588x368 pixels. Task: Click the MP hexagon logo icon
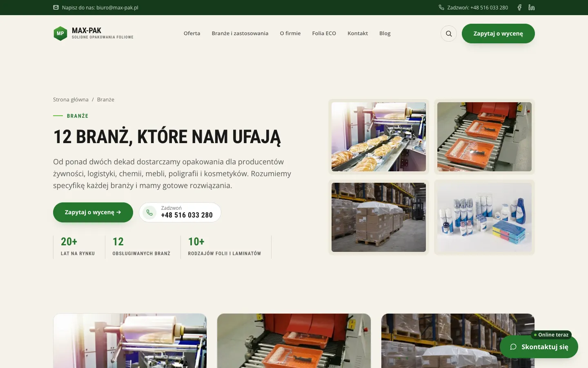point(60,34)
